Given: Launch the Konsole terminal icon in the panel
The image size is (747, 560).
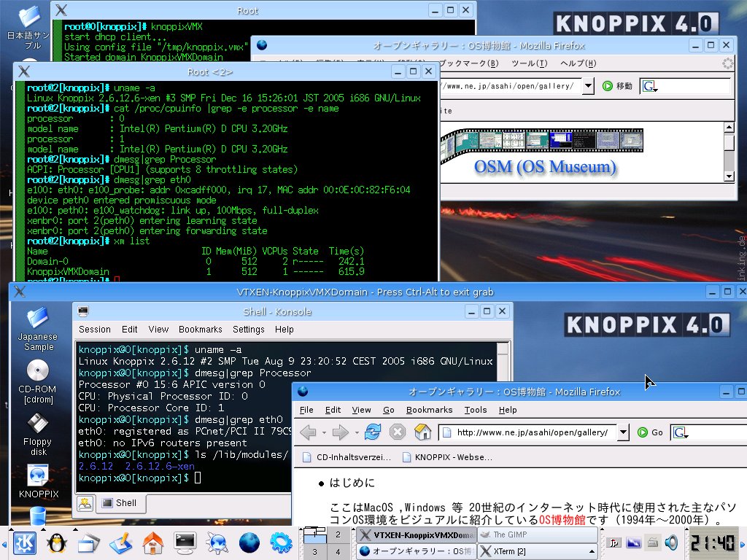Looking at the screenshot, I should [185, 543].
